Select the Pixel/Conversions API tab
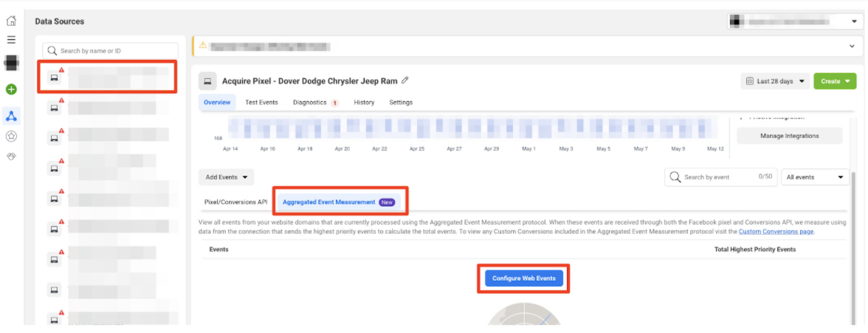 pos(236,202)
